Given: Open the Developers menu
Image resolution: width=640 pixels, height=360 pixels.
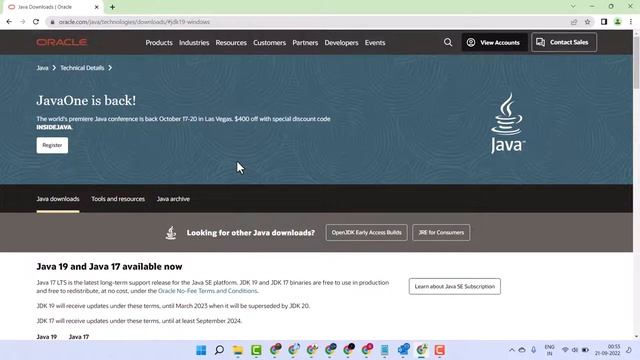Looking at the screenshot, I should click(341, 42).
